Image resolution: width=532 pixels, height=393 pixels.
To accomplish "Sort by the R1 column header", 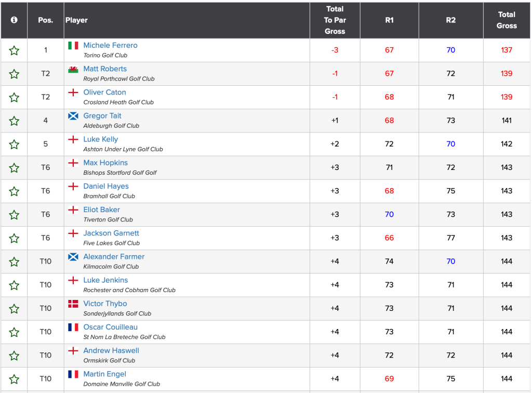I will point(389,20).
